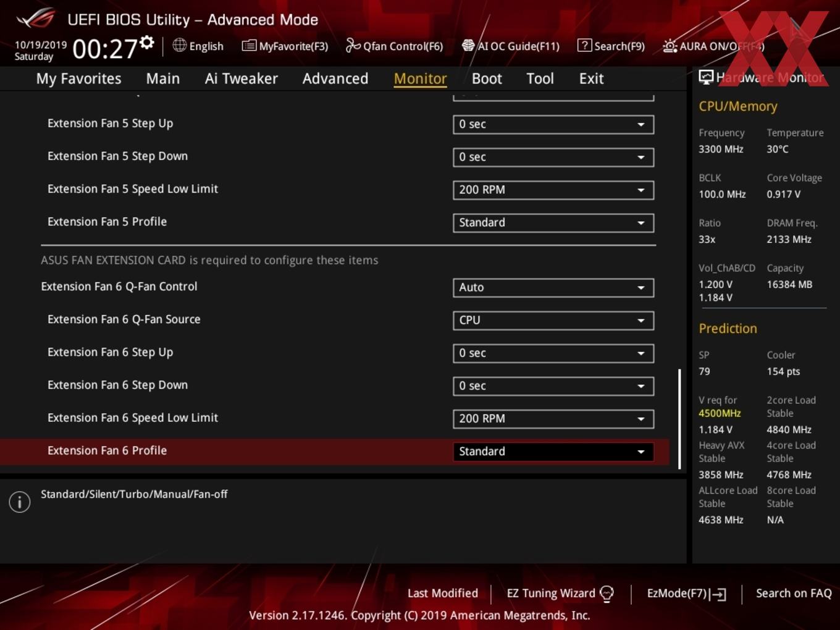
Task: Click the 4500MHz yellow prediction value
Action: [720, 413]
